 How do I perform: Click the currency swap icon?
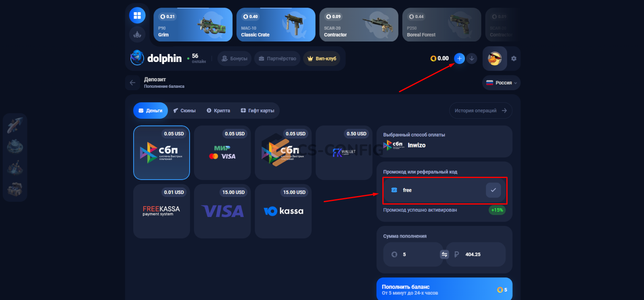444,254
